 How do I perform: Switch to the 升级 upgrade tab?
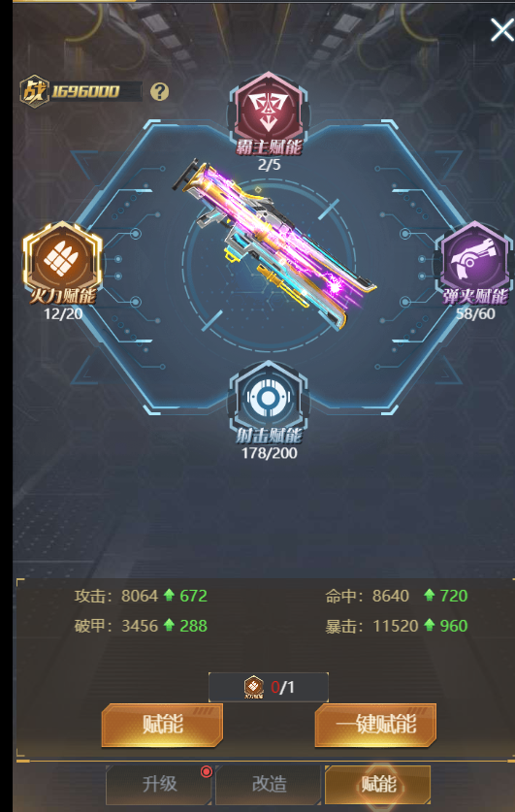159,784
